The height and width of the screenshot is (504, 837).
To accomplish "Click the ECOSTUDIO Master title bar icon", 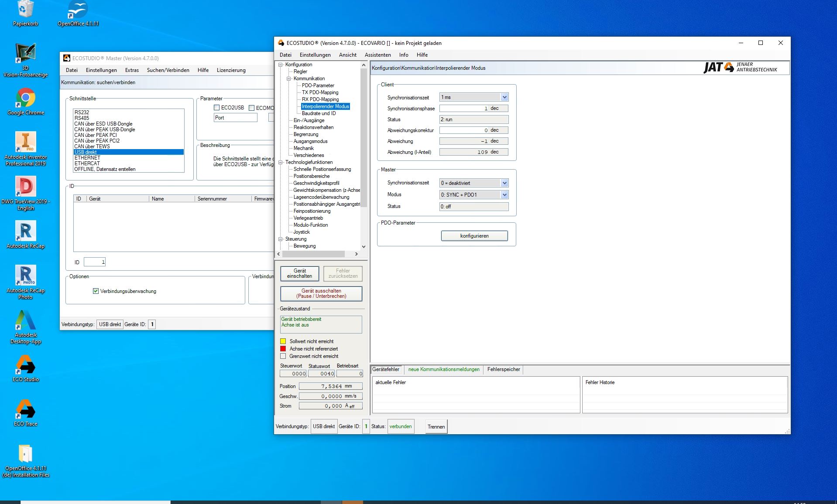I will [x=67, y=58].
